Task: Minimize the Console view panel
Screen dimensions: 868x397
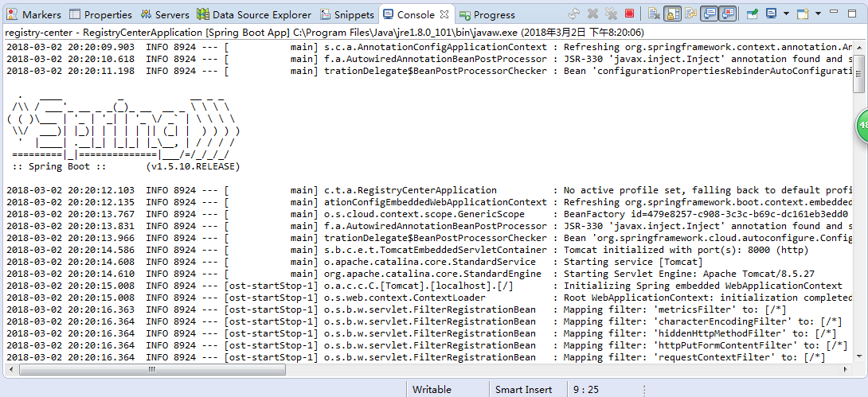Action: click(835, 12)
